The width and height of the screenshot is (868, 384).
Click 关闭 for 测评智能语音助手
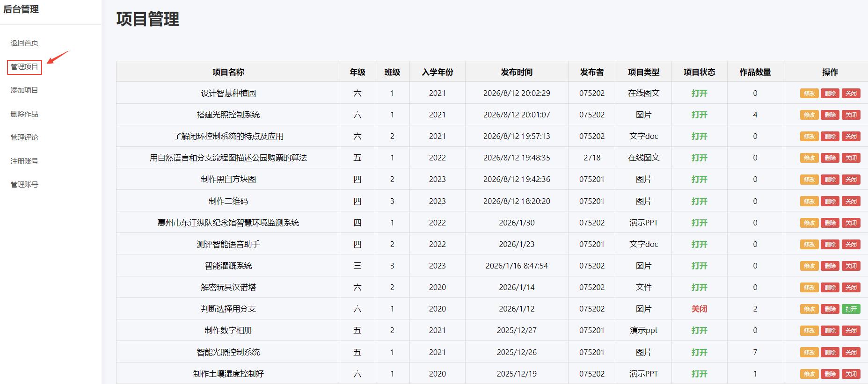coord(851,244)
